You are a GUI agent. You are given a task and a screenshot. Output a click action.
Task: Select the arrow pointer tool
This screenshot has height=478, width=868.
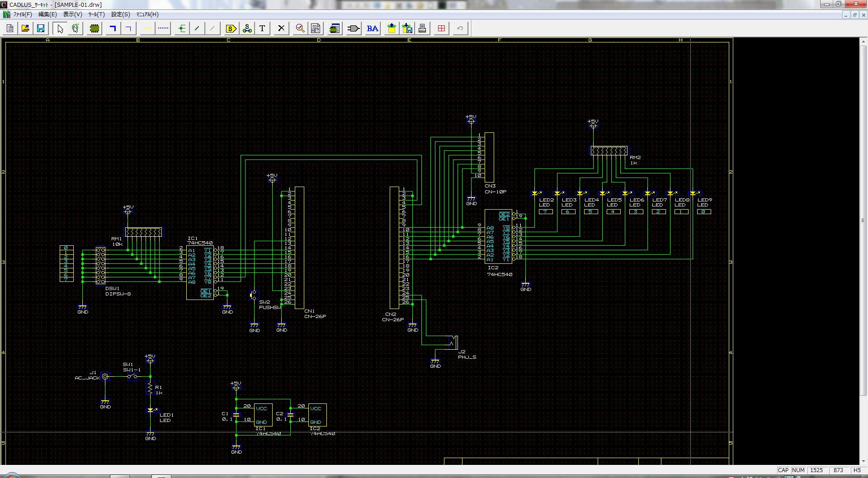60,28
